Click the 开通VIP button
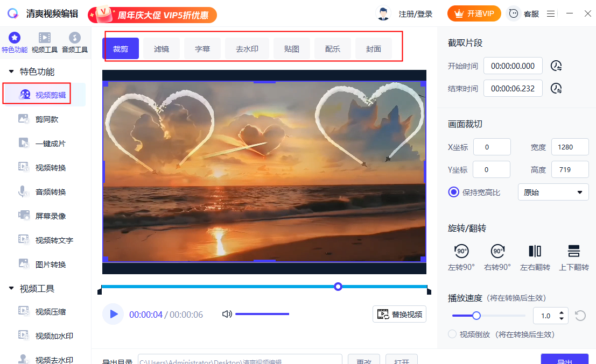 (x=474, y=14)
